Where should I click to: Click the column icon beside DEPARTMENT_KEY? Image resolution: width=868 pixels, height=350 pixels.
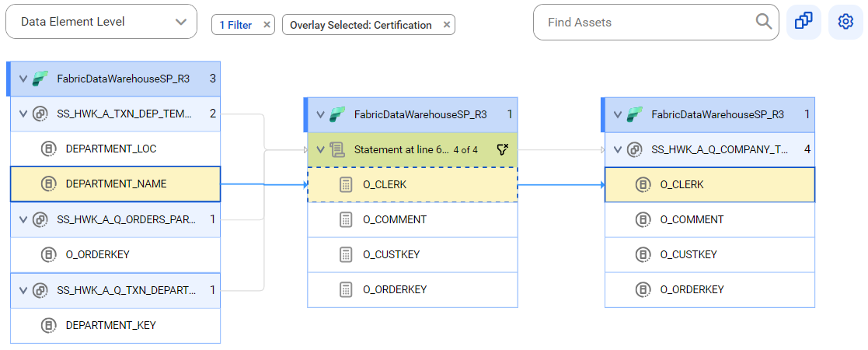(x=49, y=325)
